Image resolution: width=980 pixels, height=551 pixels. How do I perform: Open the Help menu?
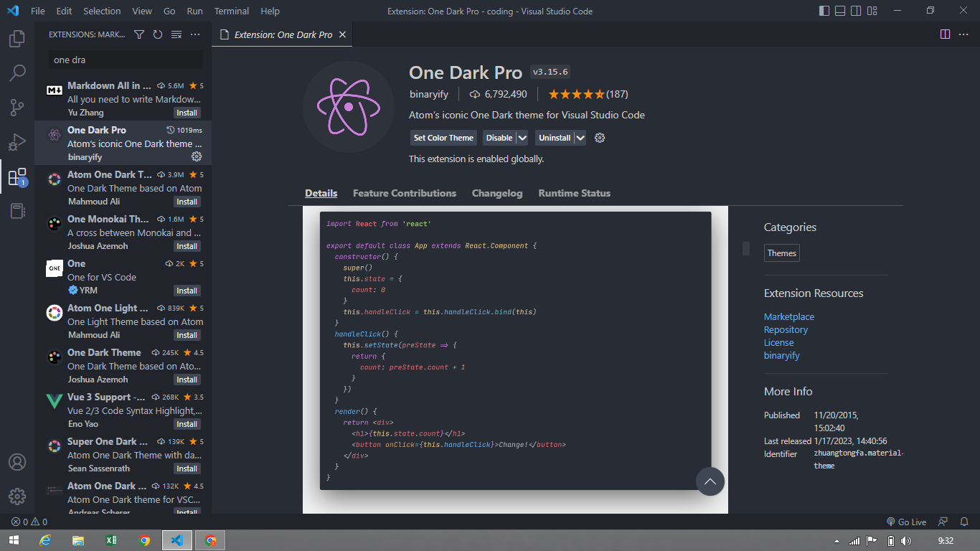pos(270,11)
